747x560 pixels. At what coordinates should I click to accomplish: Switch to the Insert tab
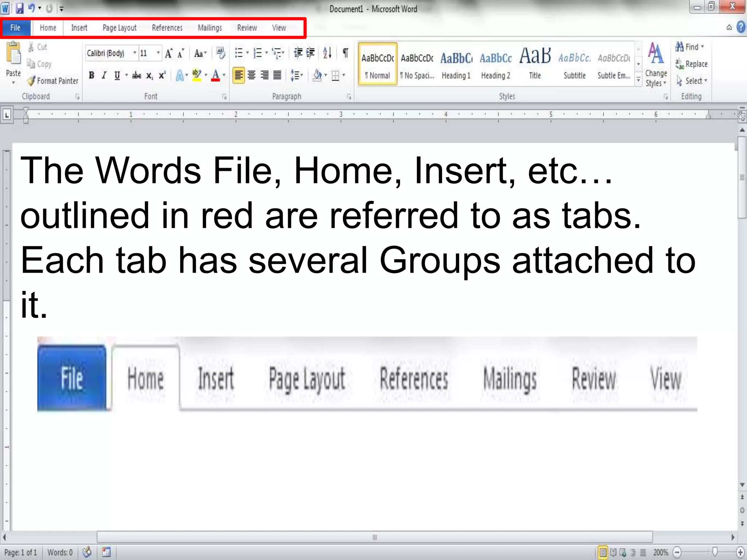coord(79,28)
